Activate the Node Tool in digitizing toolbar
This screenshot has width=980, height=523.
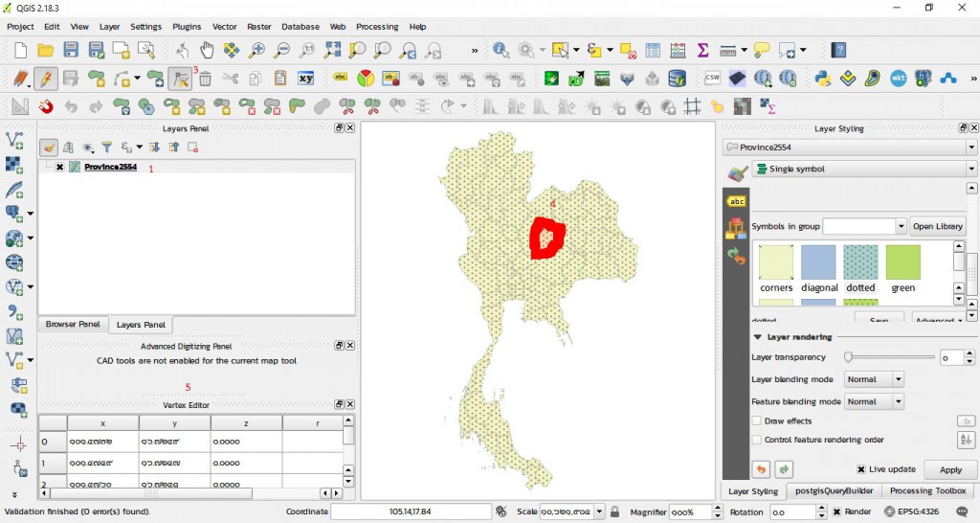coord(180,79)
